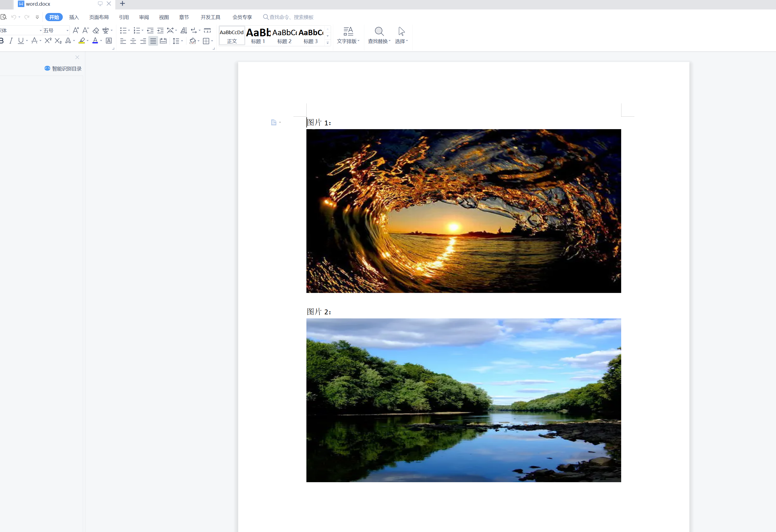Apply subscript formatting

click(58, 41)
